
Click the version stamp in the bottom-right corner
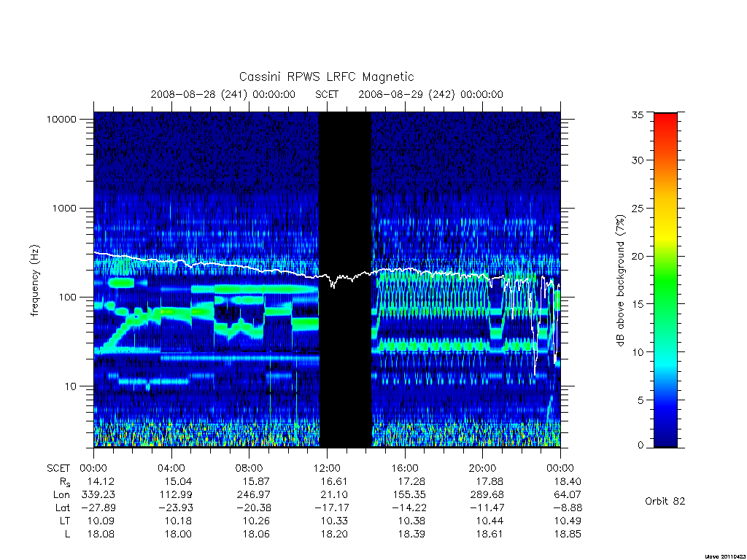(x=725, y=556)
